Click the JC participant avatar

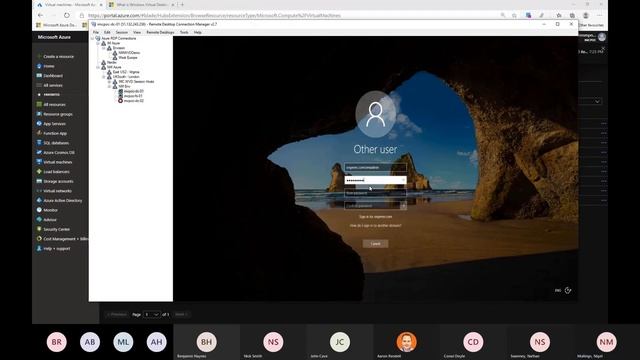click(x=340, y=342)
